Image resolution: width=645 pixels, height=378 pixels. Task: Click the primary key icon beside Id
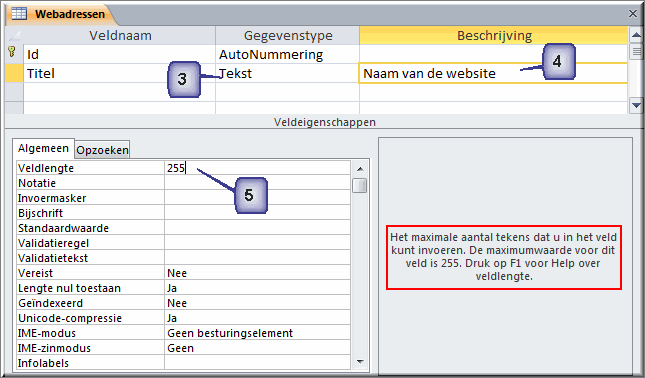tap(12, 52)
